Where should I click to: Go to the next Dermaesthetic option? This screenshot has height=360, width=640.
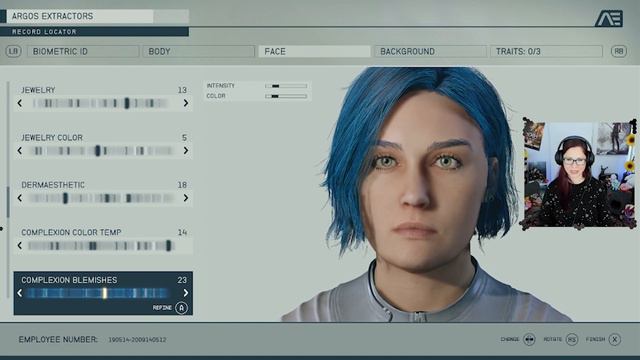pyautogui.click(x=186, y=198)
